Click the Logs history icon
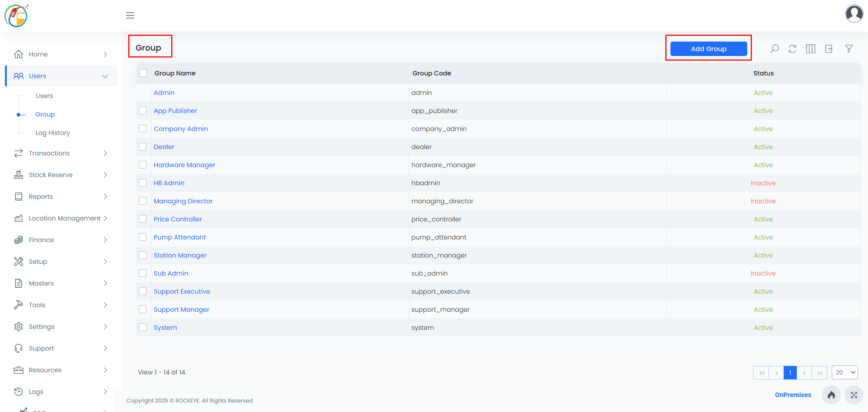This screenshot has width=868, height=412. [x=19, y=392]
